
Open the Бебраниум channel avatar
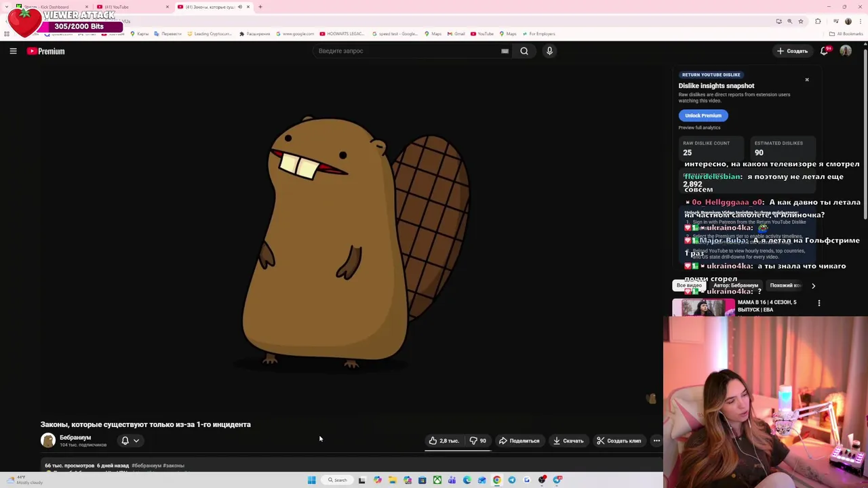(x=48, y=441)
